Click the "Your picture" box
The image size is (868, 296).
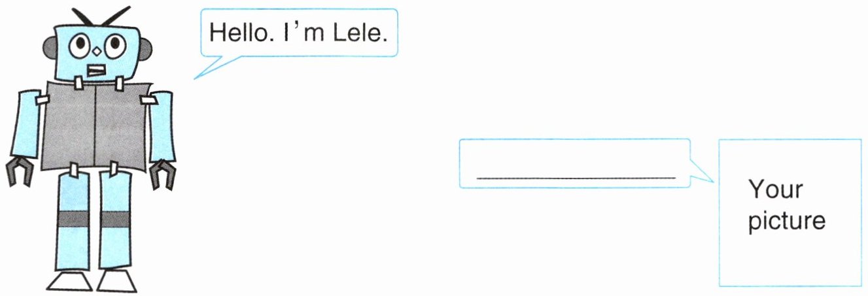[789, 212]
